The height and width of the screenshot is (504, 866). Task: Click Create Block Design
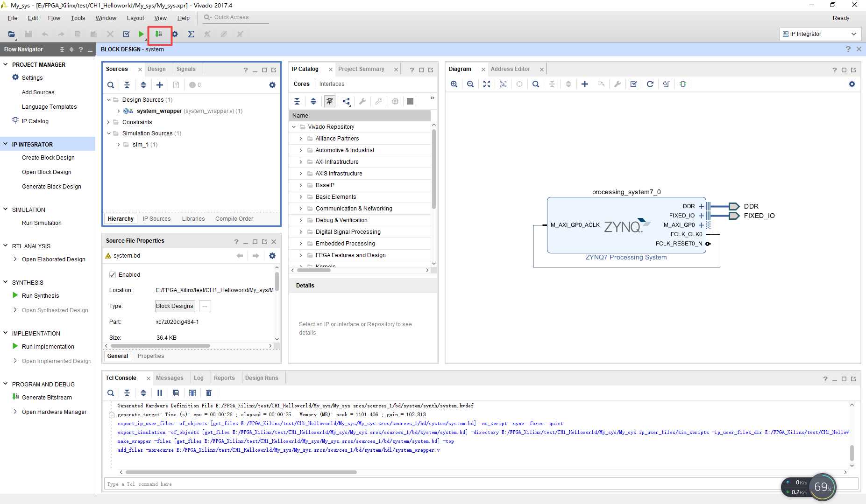click(x=48, y=158)
